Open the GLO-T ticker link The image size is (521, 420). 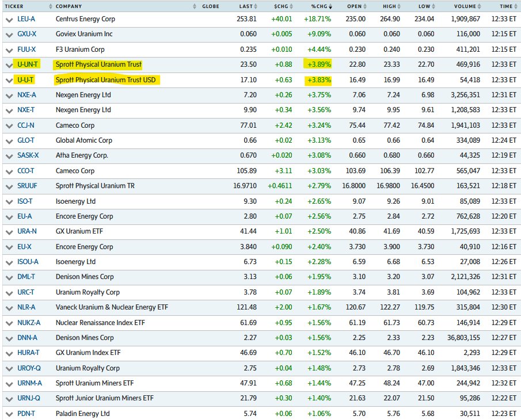(x=26, y=140)
